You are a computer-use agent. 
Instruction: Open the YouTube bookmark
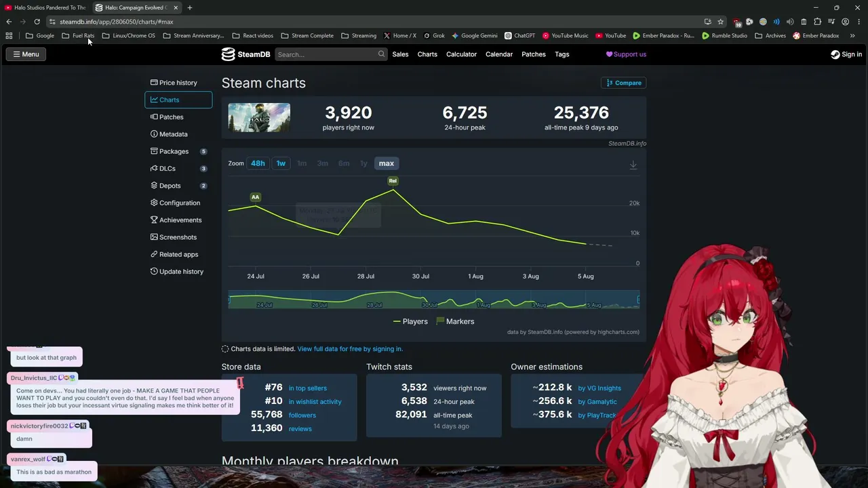pyautogui.click(x=610, y=35)
